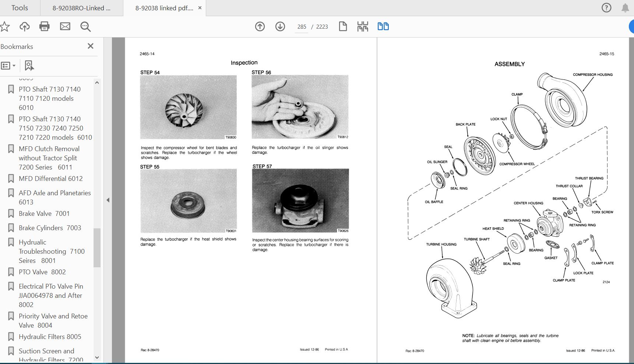Open the help question mark icon

pos(606,8)
